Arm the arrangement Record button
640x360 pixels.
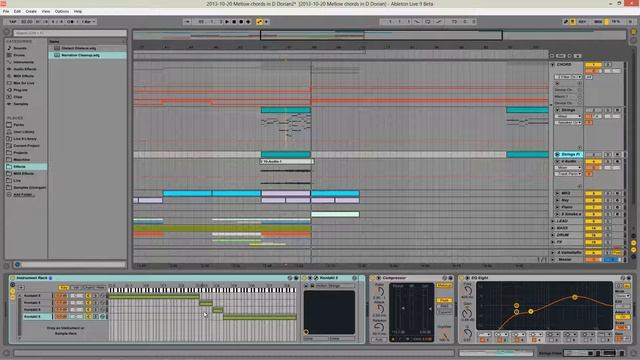(x=241, y=22)
